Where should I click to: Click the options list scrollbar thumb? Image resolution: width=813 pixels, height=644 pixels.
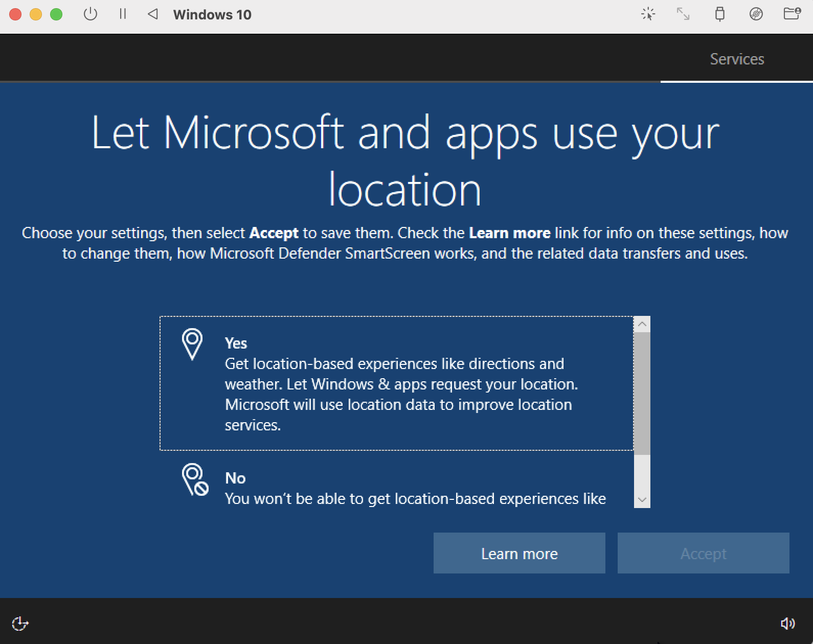point(642,394)
